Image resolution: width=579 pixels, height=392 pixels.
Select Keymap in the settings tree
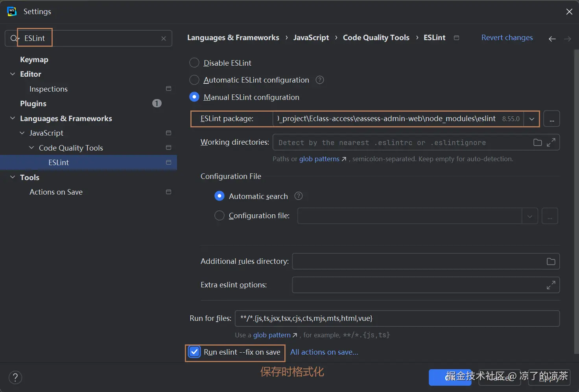pos(34,59)
